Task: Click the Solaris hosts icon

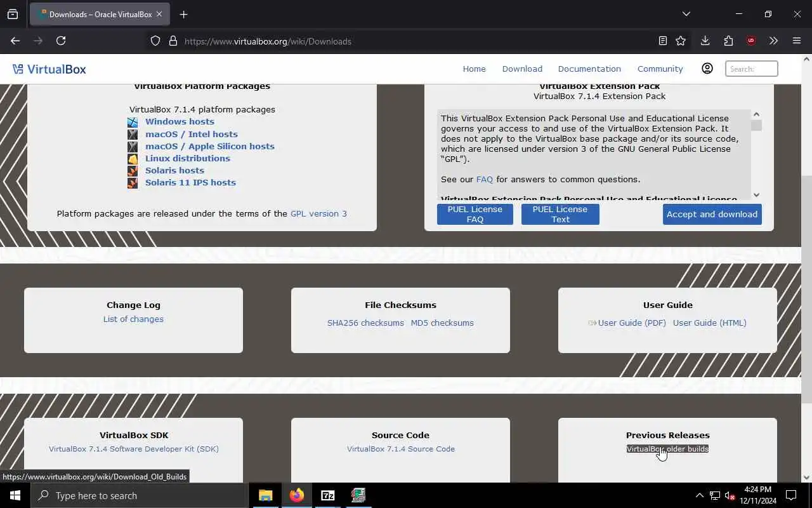Action: (x=133, y=171)
